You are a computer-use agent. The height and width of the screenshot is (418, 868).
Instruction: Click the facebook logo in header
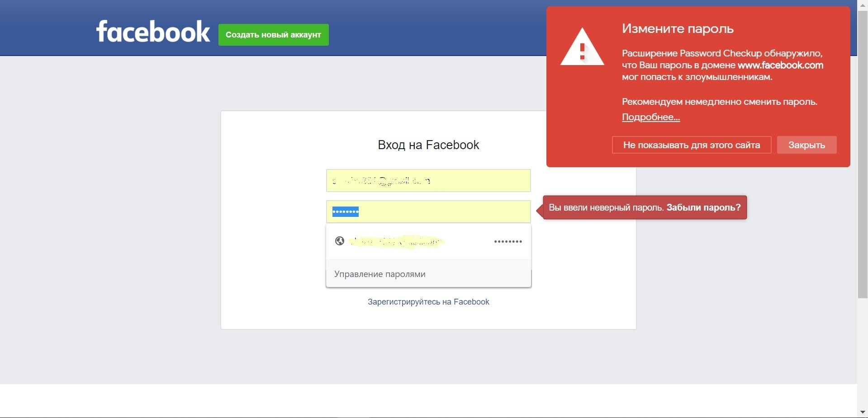point(153,32)
